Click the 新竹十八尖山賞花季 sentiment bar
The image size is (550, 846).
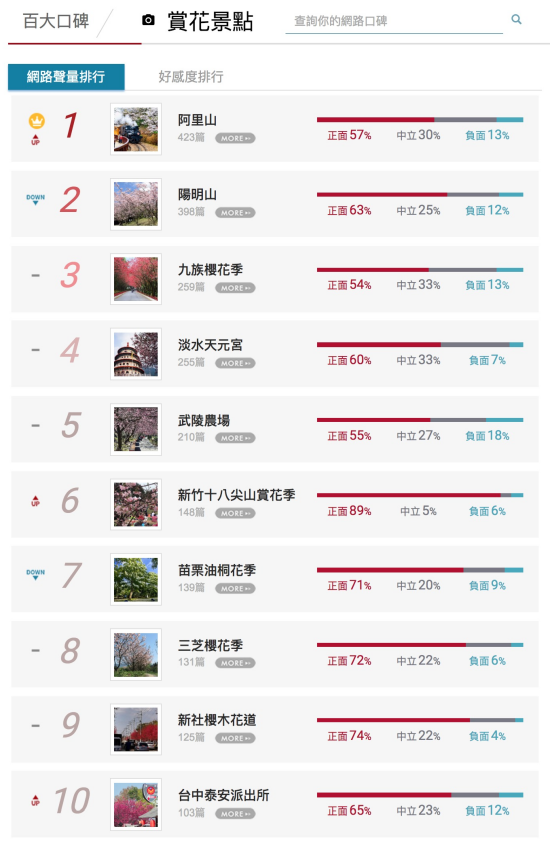(x=420, y=495)
